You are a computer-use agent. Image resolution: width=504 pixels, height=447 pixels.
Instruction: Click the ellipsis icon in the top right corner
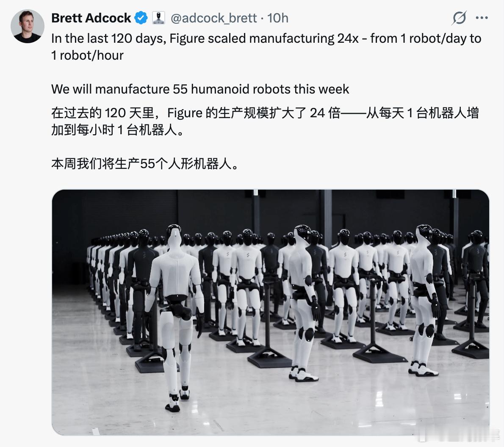tap(483, 18)
